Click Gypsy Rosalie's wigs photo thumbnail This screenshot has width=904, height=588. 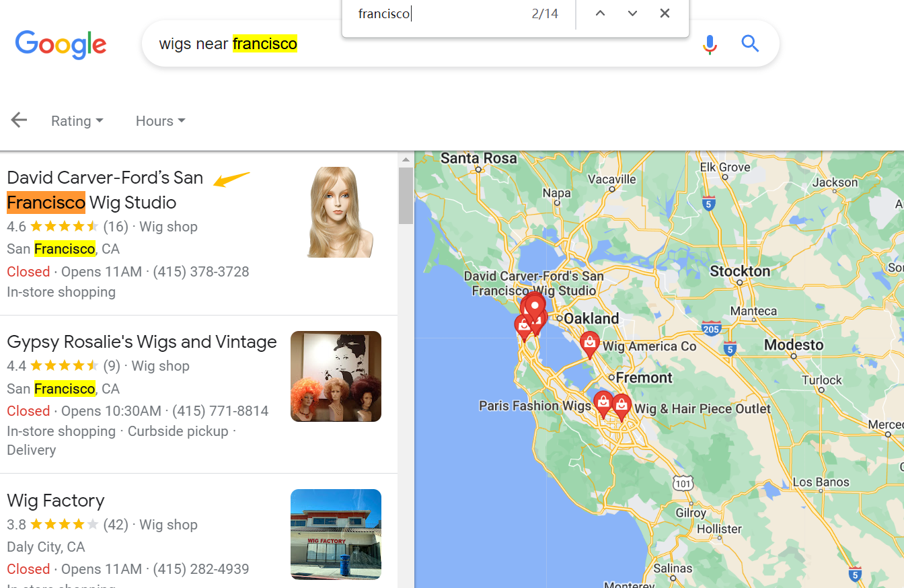click(x=336, y=376)
